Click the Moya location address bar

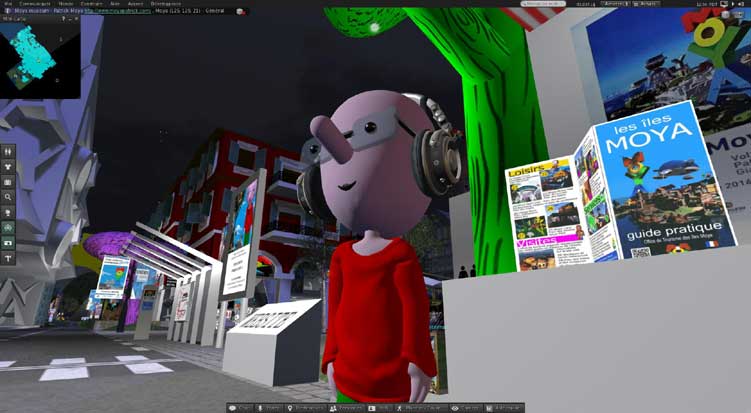(x=100, y=11)
